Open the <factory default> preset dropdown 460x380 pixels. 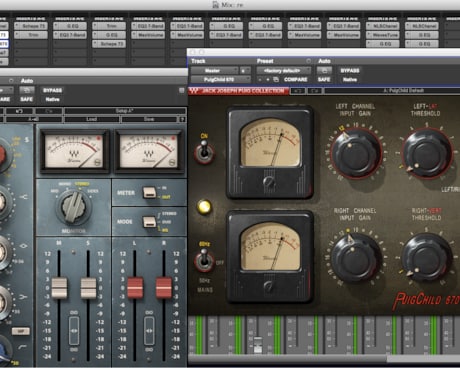(283, 70)
